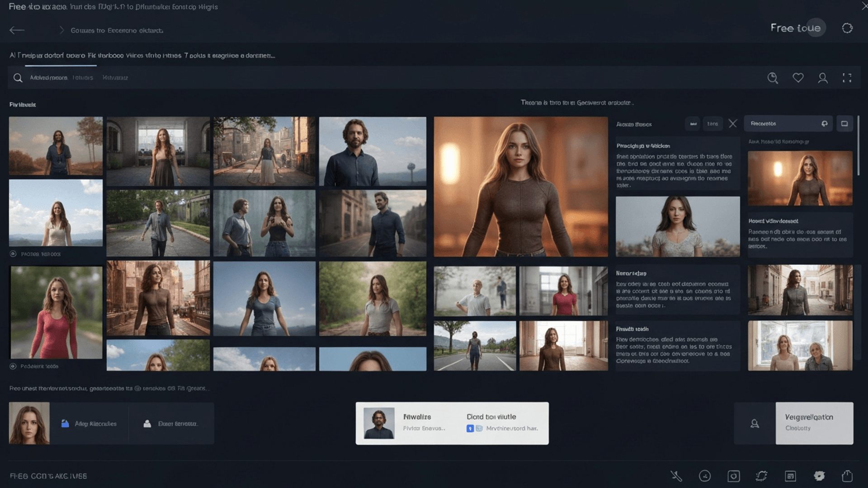Select the middle filter tab in the search bar

(x=83, y=78)
